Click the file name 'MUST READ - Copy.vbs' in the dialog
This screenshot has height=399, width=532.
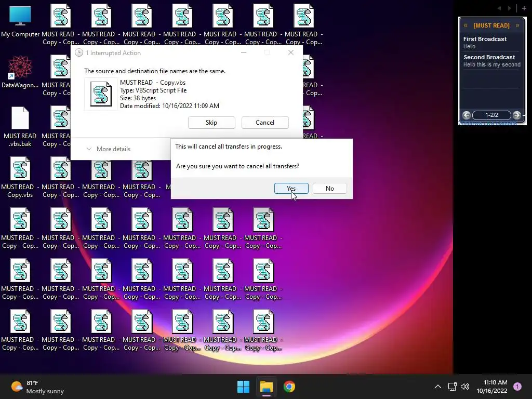point(153,83)
